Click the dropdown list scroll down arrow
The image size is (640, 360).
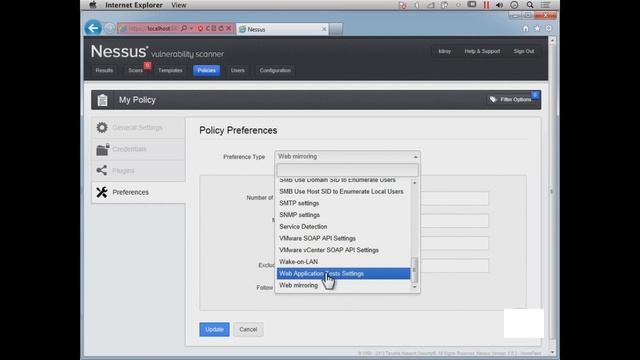tap(414, 287)
